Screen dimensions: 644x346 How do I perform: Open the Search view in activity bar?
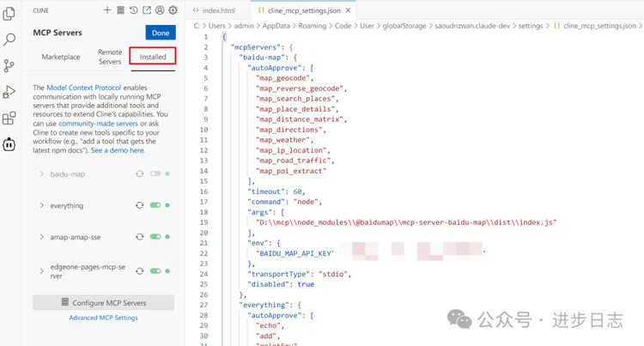coord(9,39)
